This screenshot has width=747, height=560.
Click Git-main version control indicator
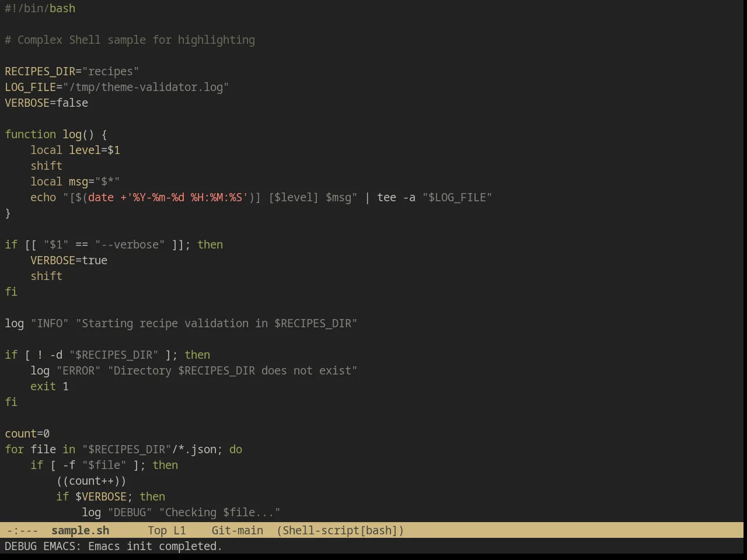(237, 530)
